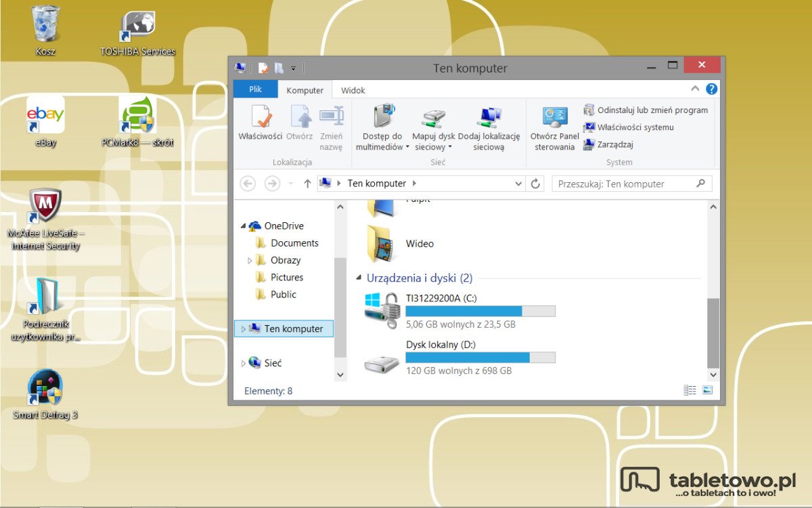Image resolution: width=812 pixels, height=508 pixels.
Task: Collapse the Urządzenia i dyski group
Action: click(359, 278)
